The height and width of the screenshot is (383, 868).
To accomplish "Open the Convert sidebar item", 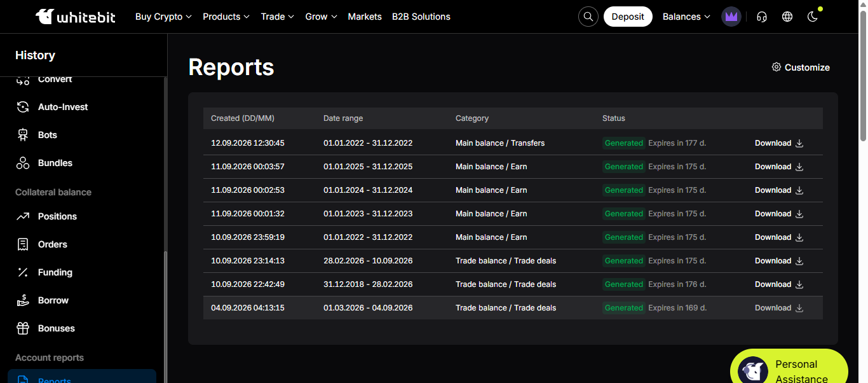I will click(82, 80).
